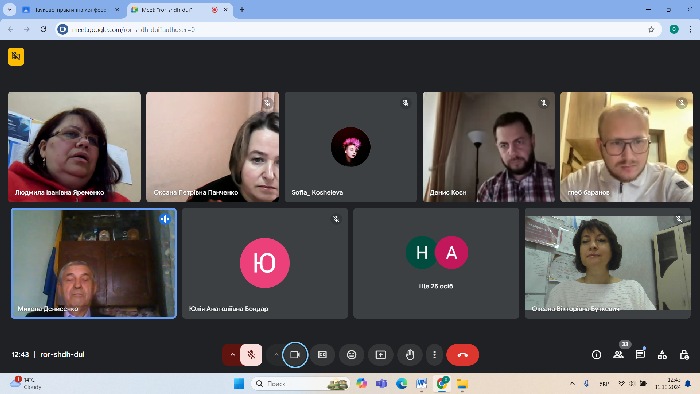Start presenting with the share screen icon

click(381, 355)
